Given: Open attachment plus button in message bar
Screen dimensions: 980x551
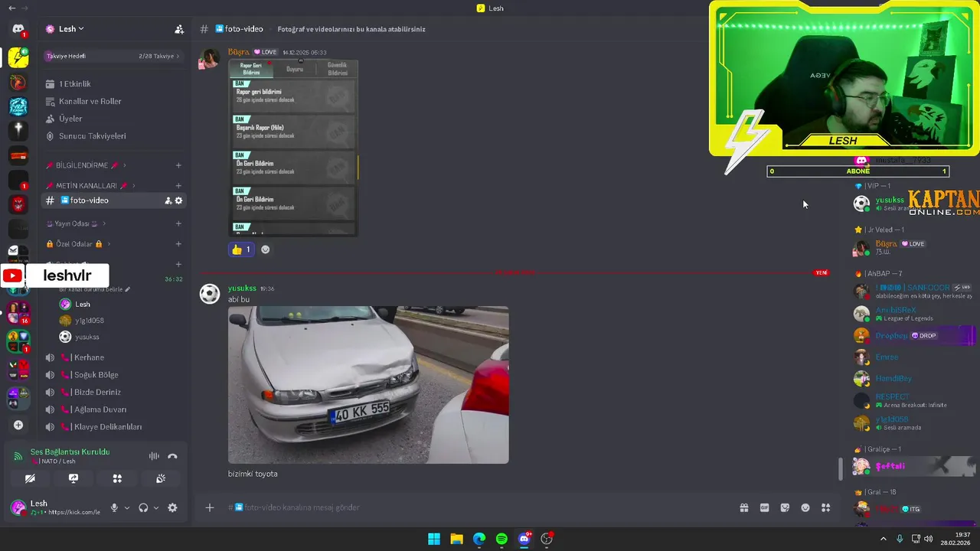Looking at the screenshot, I should click(x=210, y=507).
